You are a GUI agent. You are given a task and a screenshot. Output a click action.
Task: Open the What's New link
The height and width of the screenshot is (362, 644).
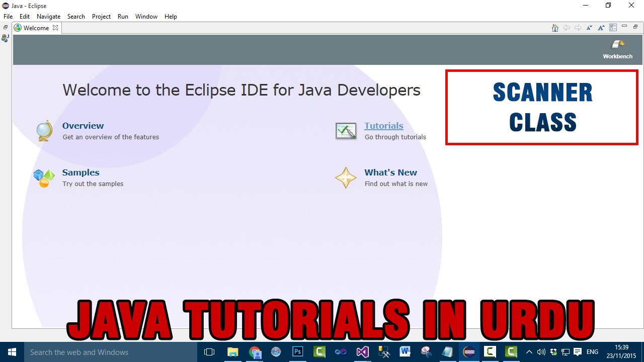(391, 172)
